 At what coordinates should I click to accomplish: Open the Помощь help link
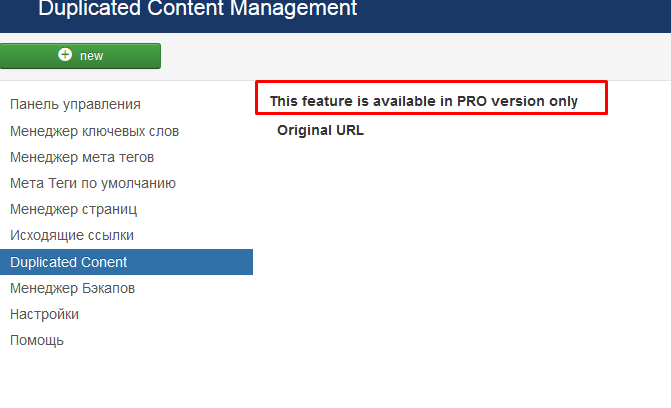[x=37, y=340]
